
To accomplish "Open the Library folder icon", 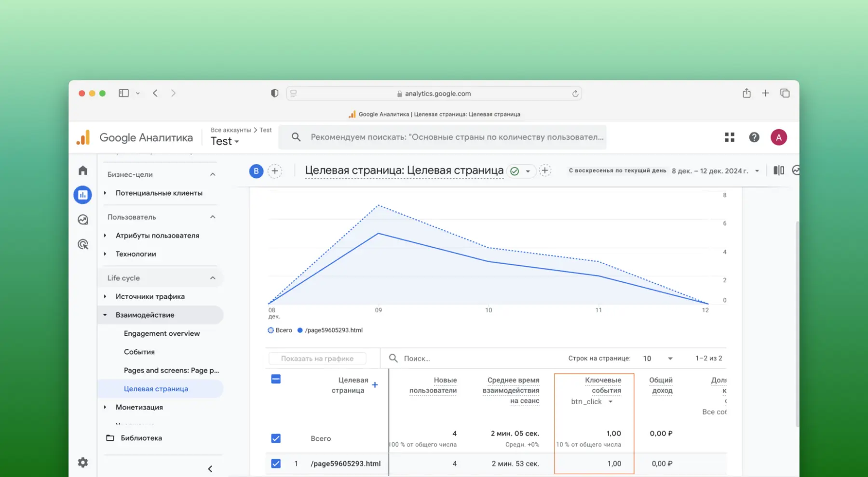I will 110,438.
